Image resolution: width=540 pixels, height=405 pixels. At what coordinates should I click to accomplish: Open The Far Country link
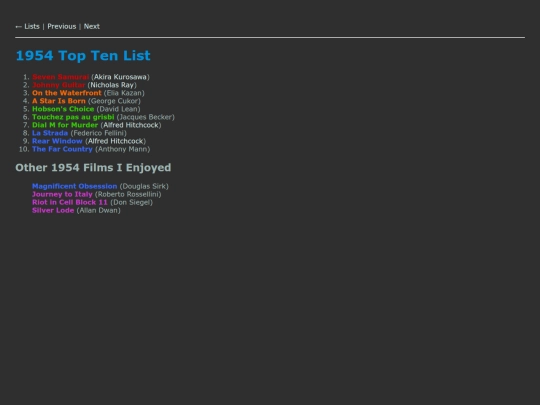point(62,149)
